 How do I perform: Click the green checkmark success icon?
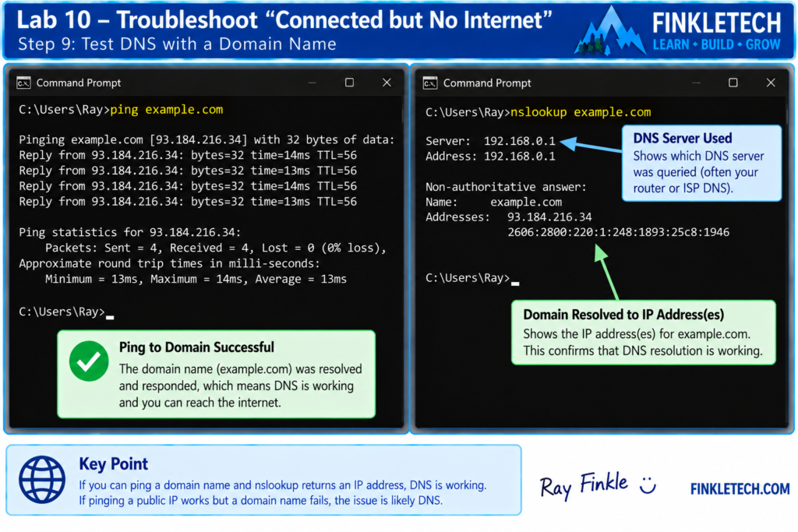(x=89, y=361)
